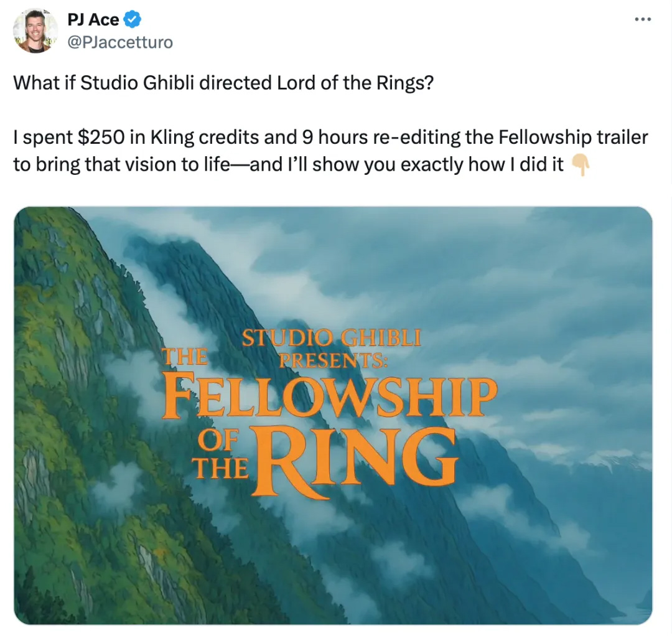Play the Fellowship trailer video thumbnail
The image size is (672, 643).
333,415
